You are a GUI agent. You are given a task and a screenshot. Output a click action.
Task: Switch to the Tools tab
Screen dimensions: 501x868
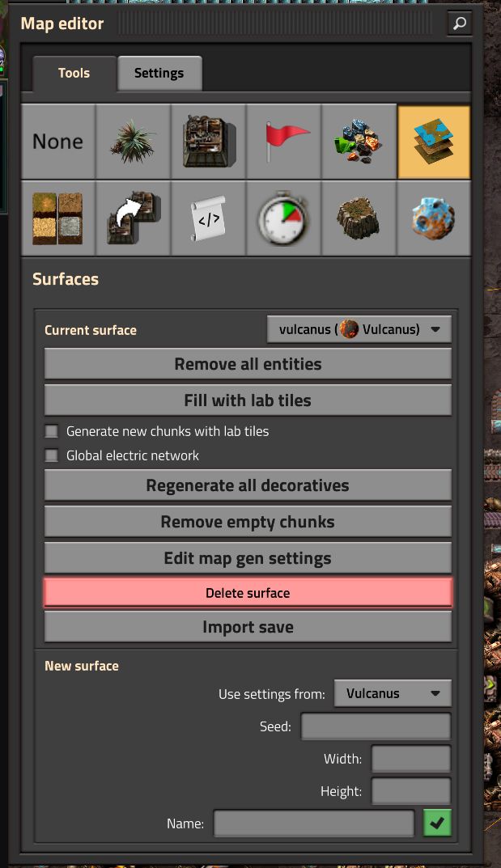[74, 74]
